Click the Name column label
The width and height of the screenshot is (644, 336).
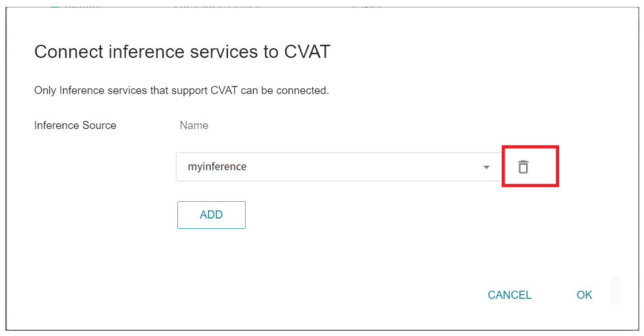(194, 126)
